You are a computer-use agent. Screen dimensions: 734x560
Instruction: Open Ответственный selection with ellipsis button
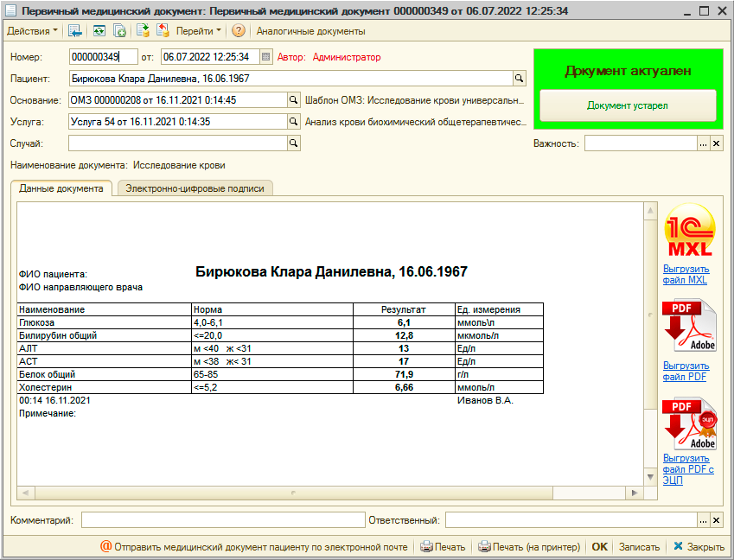point(703,520)
